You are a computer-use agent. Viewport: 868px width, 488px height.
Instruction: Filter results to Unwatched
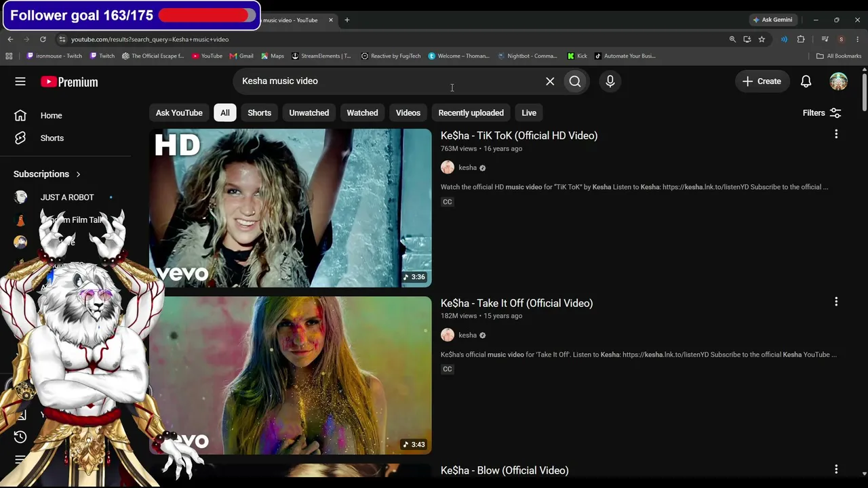(309, 113)
